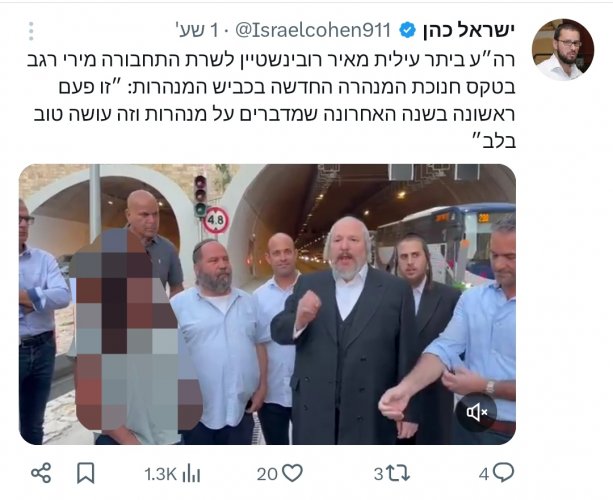The image size is (613, 500).
Task: Click the blue verified badge
Action: 407,30
